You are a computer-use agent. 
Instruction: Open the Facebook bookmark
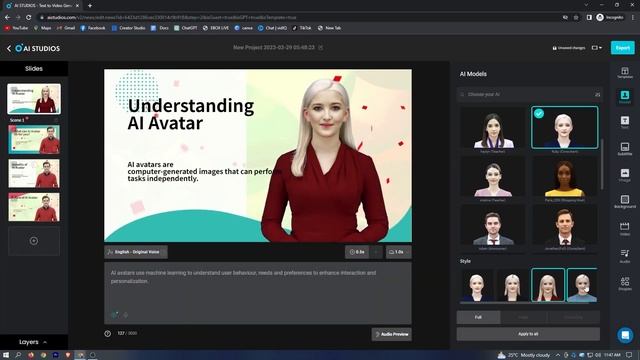point(93,28)
